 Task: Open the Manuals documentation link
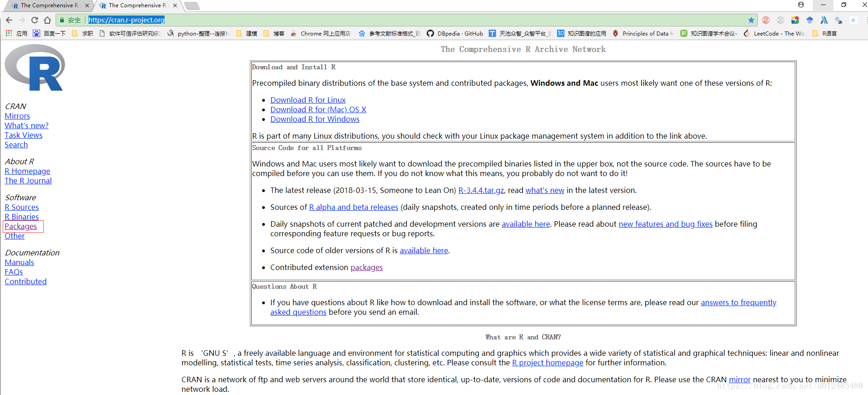click(x=19, y=262)
